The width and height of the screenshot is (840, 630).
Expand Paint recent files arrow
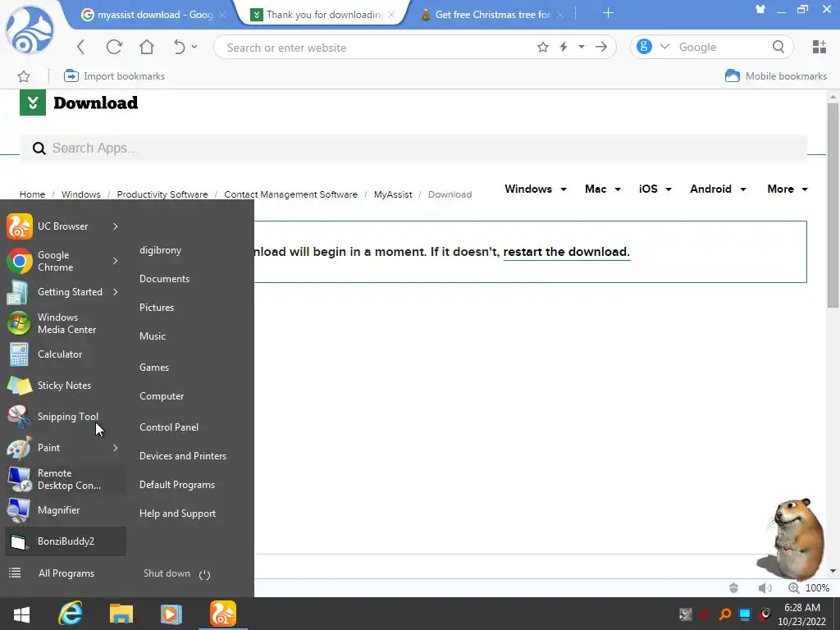tap(115, 448)
